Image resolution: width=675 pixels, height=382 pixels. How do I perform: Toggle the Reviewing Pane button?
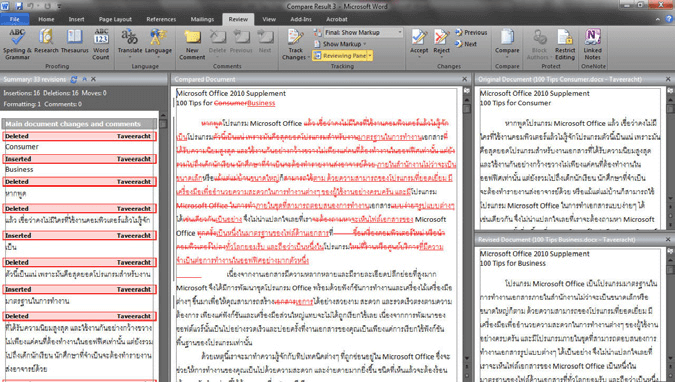point(340,56)
